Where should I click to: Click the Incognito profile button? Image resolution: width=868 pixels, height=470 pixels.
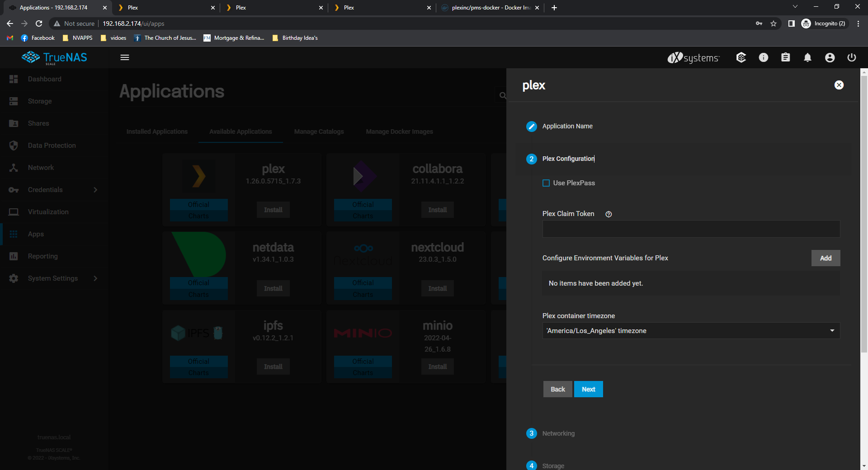coord(824,23)
